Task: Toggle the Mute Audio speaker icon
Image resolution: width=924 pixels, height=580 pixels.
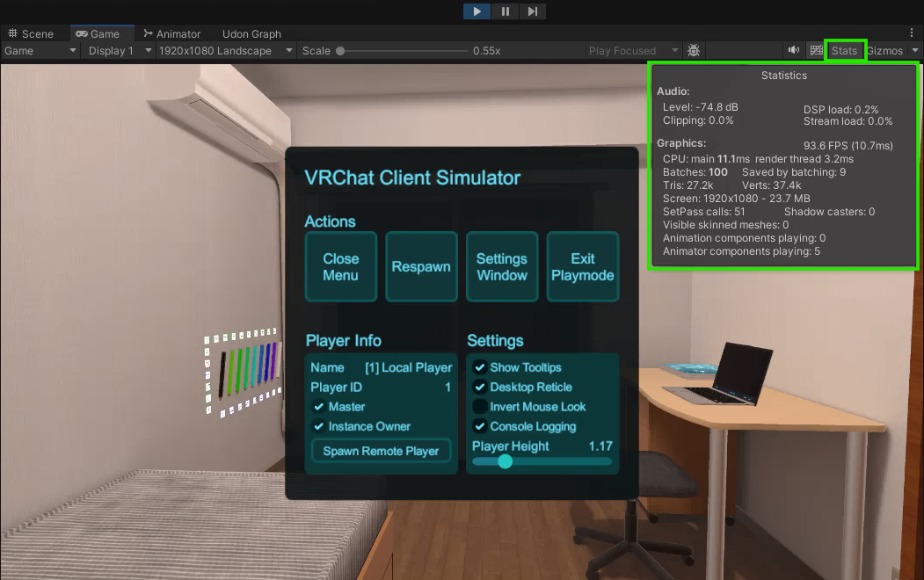Action: click(794, 50)
